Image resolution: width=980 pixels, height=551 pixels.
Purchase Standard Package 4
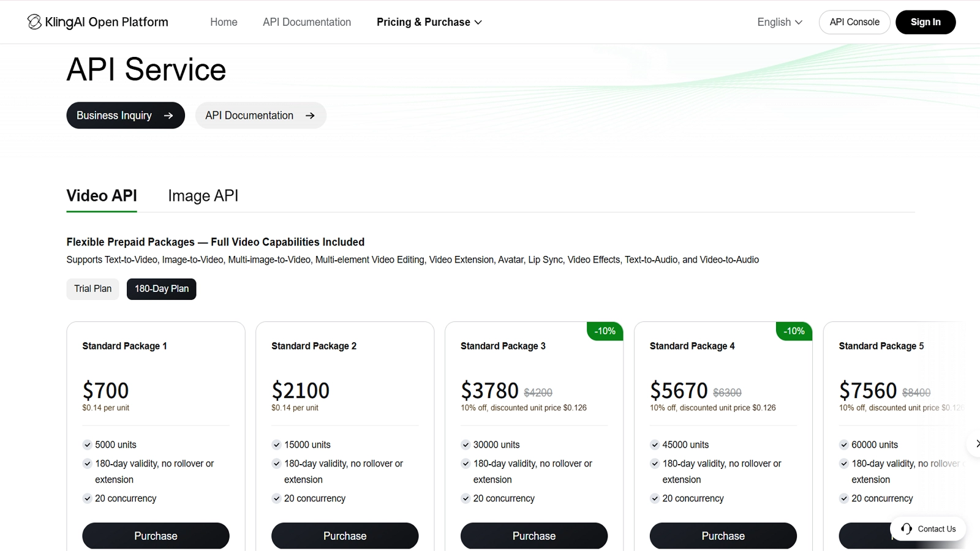(x=723, y=536)
